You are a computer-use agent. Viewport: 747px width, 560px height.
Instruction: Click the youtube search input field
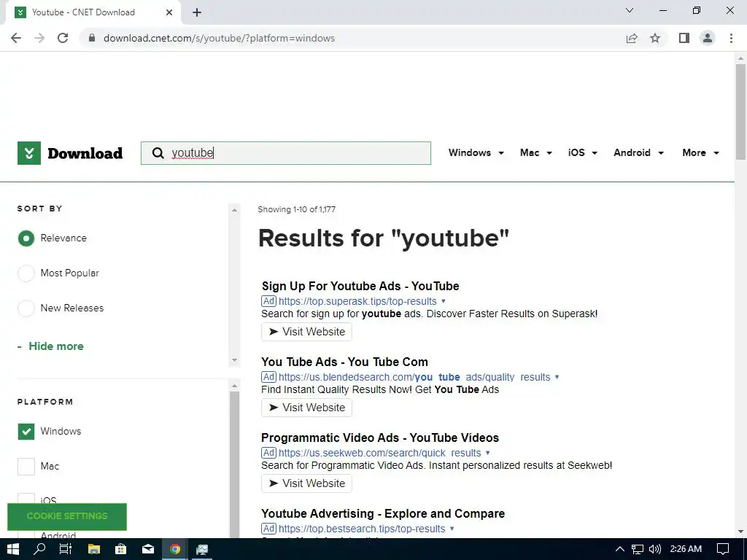[x=286, y=153]
